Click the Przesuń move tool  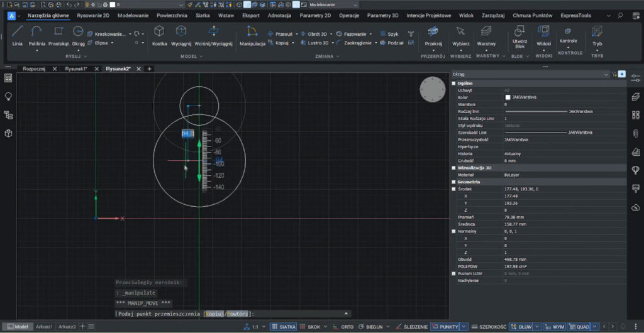click(x=280, y=34)
